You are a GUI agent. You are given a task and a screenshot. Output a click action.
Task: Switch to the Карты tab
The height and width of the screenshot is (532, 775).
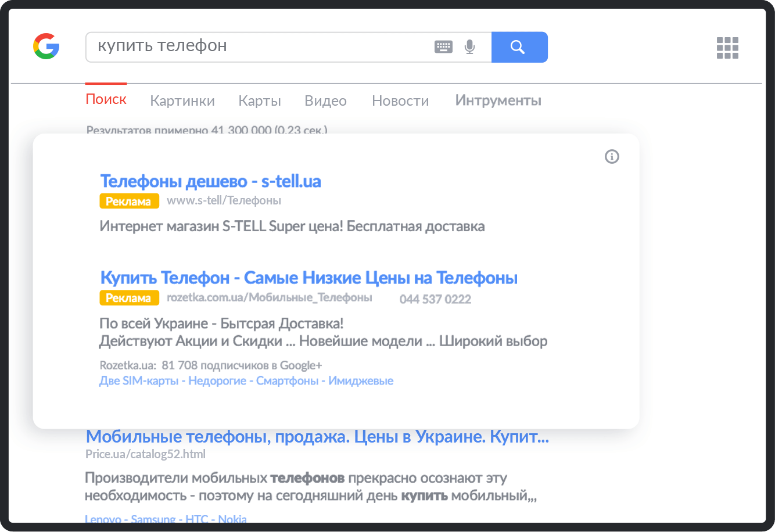point(260,101)
